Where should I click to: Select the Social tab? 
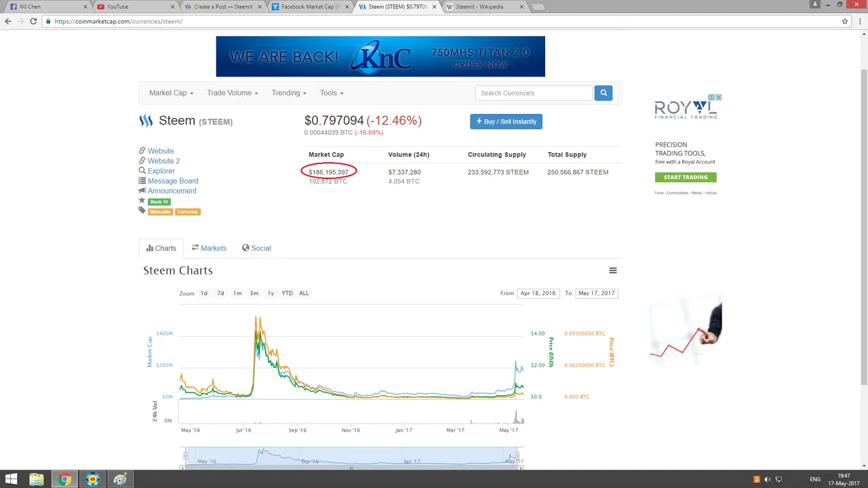coord(256,248)
